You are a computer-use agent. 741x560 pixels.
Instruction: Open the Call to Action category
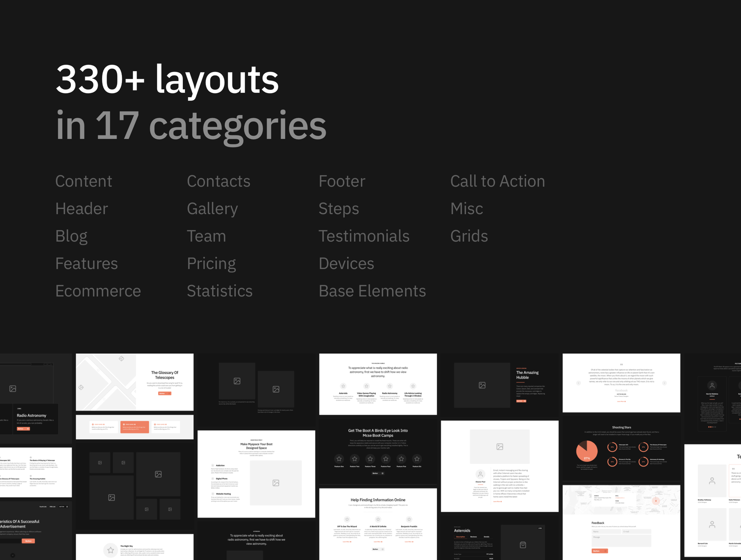(497, 181)
